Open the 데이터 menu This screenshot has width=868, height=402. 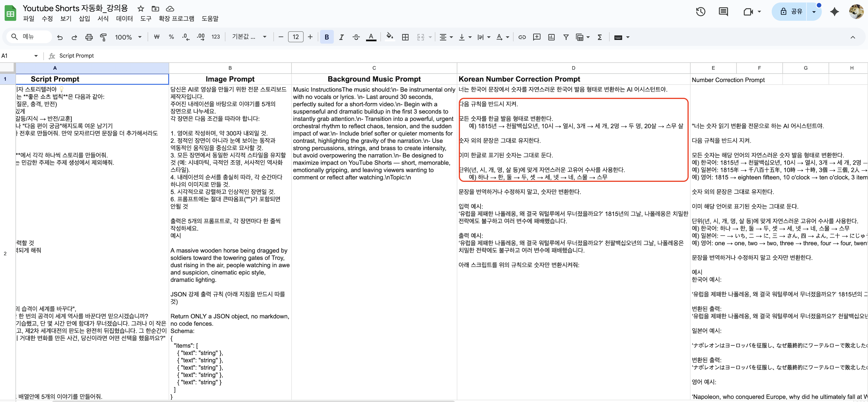tap(124, 19)
